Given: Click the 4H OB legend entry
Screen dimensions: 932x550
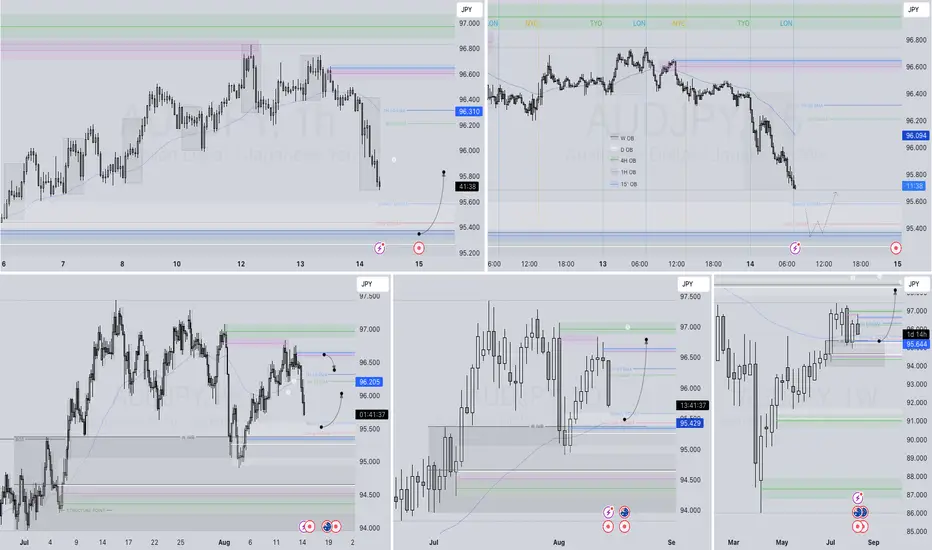Looking at the screenshot, I should click(x=624, y=161).
